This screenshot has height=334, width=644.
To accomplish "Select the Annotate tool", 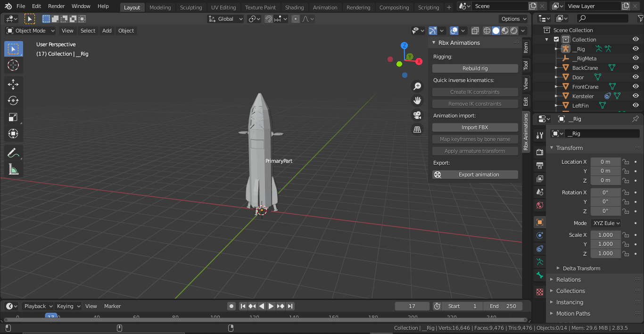I will click(x=13, y=153).
